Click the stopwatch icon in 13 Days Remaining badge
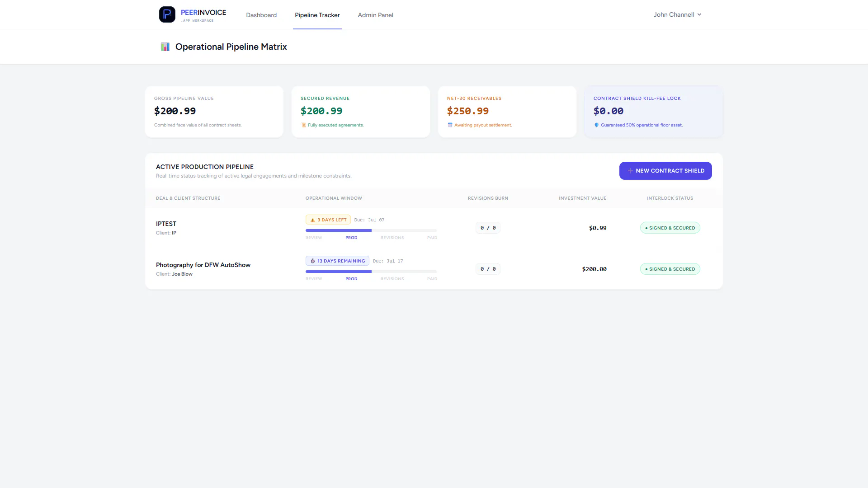 312,261
